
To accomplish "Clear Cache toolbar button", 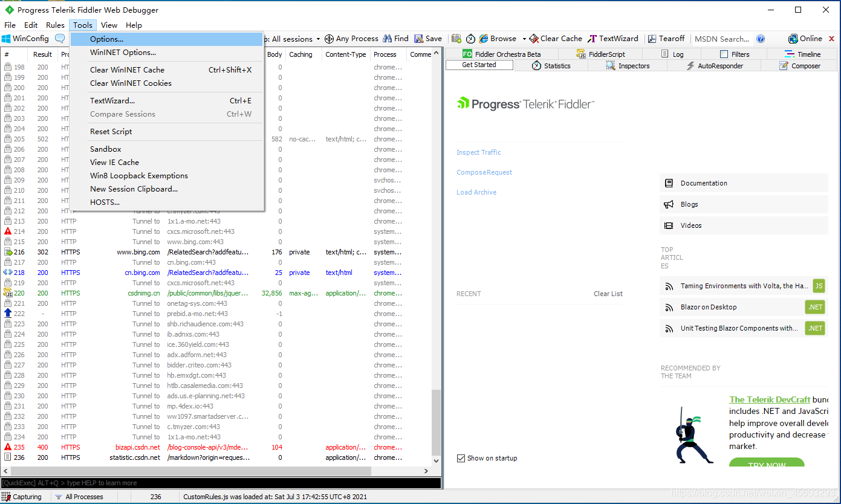I will pyautogui.click(x=556, y=39).
